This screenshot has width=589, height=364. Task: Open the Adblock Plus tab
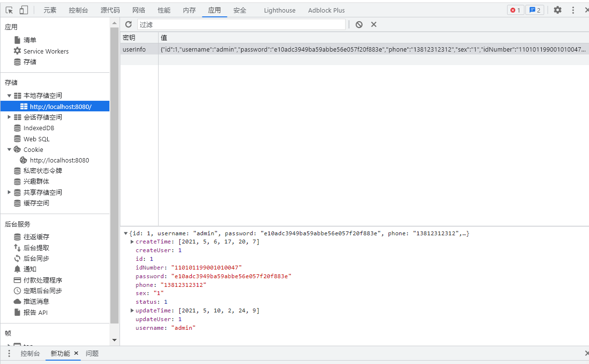326,10
